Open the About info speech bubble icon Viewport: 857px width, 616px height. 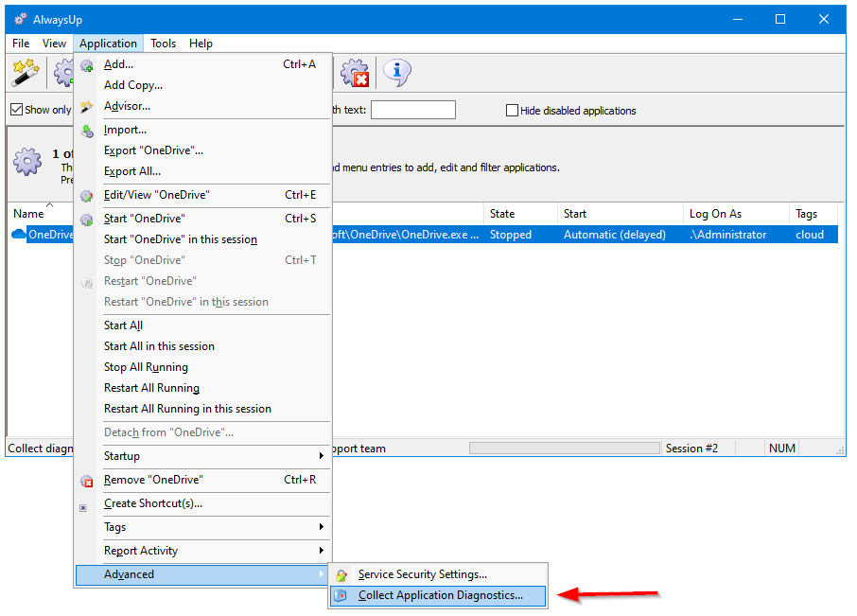[396, 72]
